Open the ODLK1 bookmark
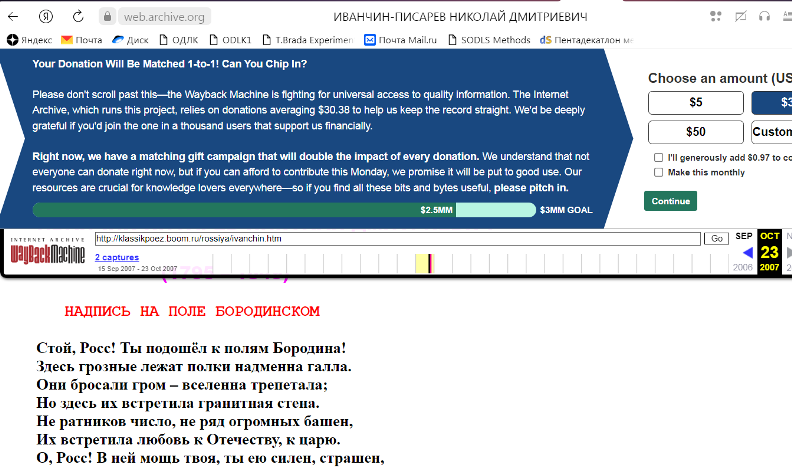This screenshot has height=469, width=792. click(x=230, y=40)
